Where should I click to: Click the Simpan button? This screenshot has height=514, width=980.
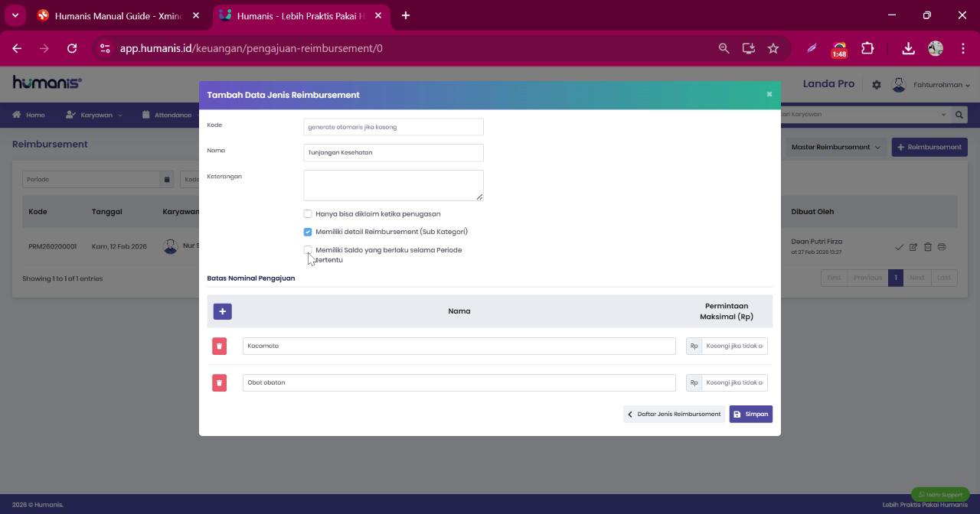pyautogui.click(x=750, y=414)
